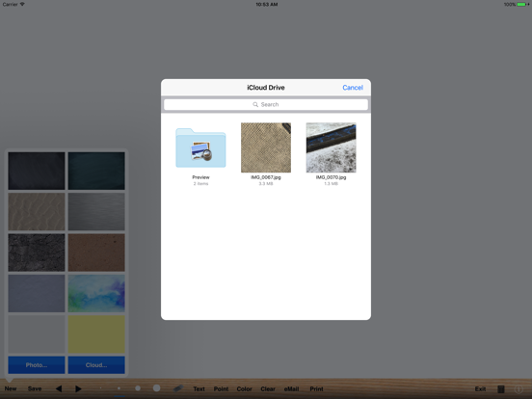Click Print in the bottom toolbar
Viewport: 532px width, 399px height.
tap(316, 388)
